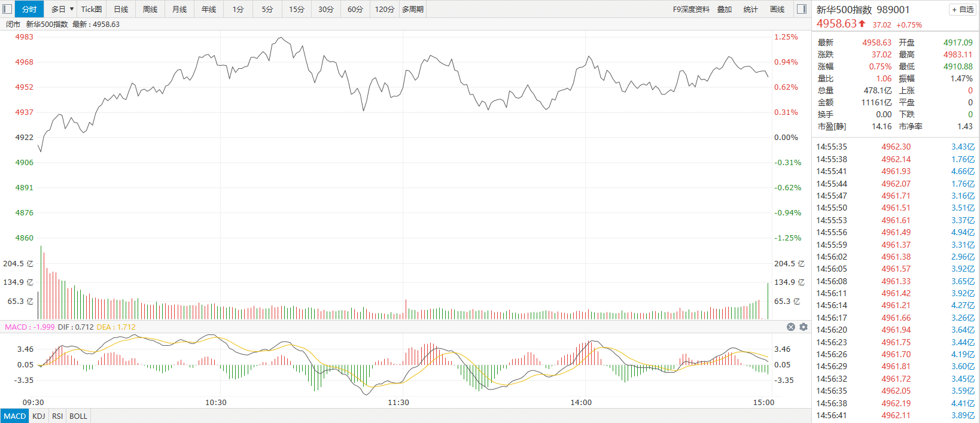Open the 统计 statistics tool
Image resolution: width=980 pixels, height=423 pixels.
pos(750,9)
